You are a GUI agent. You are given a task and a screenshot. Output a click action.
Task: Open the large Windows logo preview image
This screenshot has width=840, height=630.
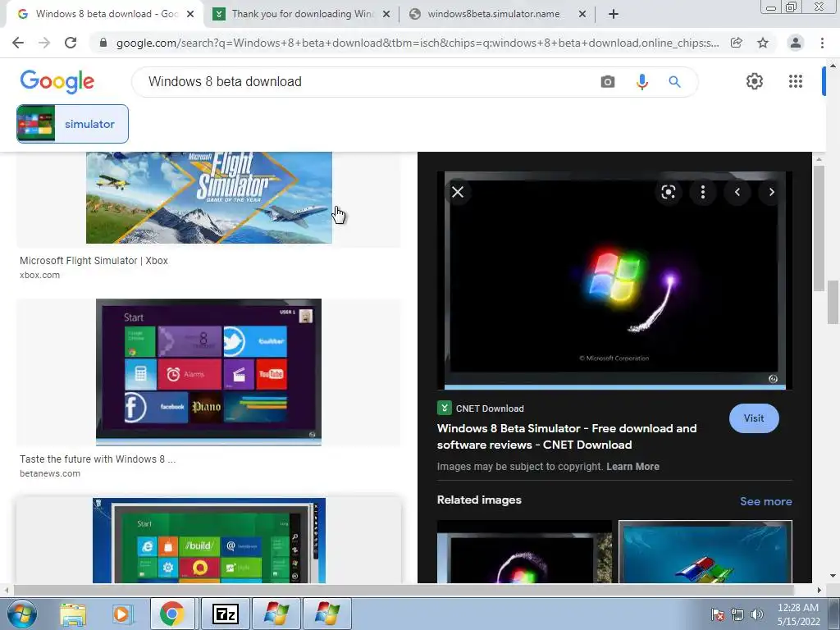[614, 281]
